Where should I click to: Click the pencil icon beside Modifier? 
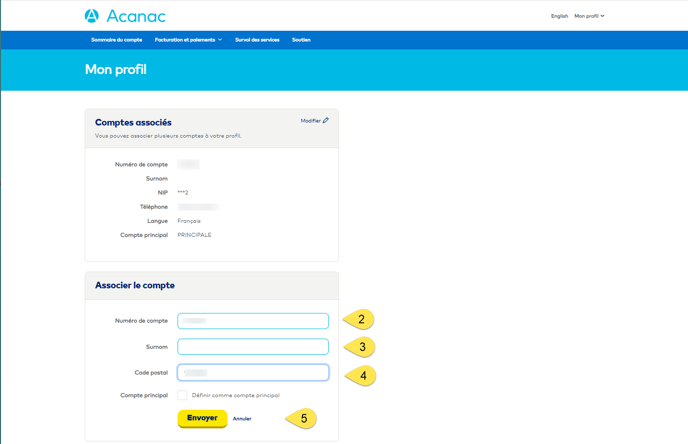(326, 120)
